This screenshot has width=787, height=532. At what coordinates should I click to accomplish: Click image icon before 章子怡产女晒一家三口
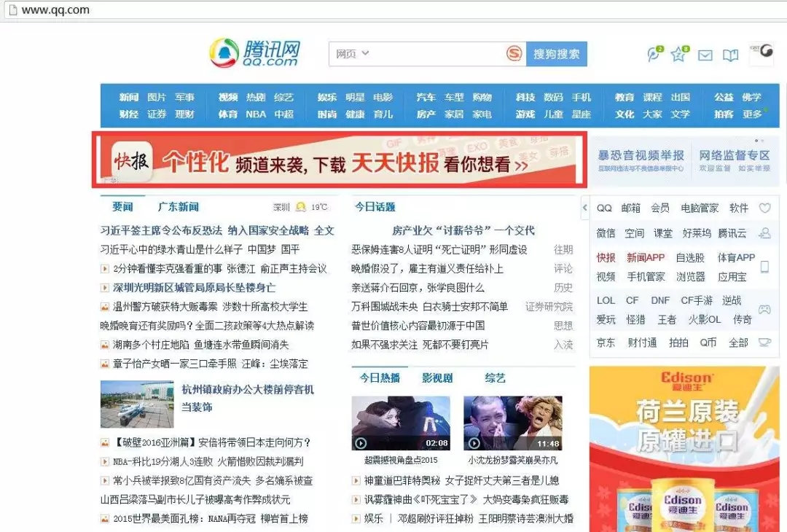coord(104,364)
